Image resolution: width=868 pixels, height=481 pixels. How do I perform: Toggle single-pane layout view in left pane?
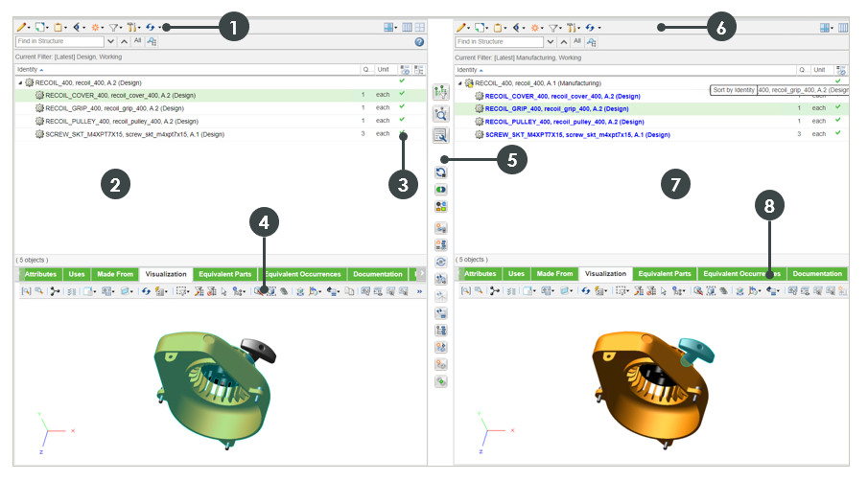coord(389,27)
